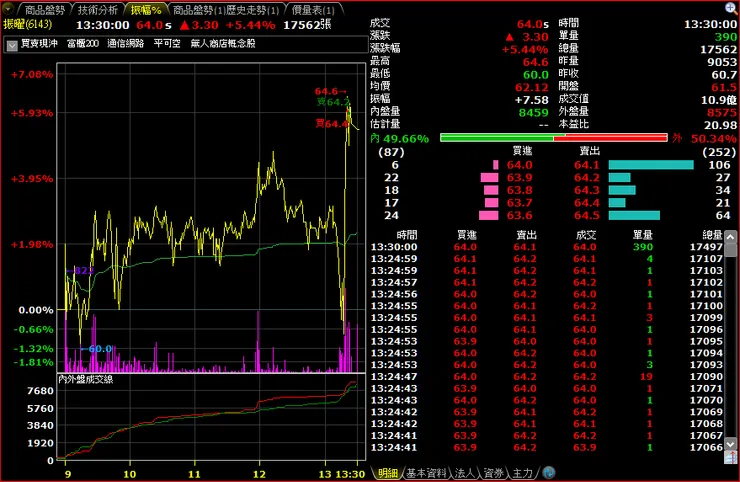Click the 內 49.66% percentage label
Viewport: 740px width, 482px height.
400,138
